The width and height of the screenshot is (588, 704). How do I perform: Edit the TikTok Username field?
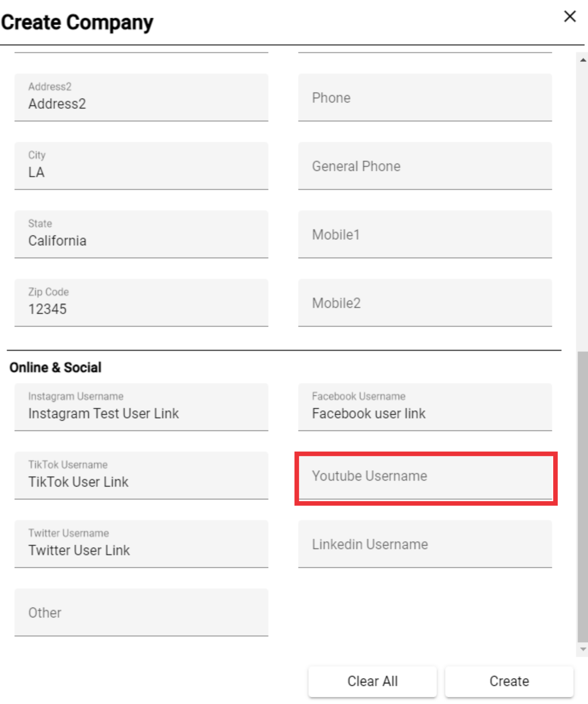pyautogui.click(x=141, y=476)
